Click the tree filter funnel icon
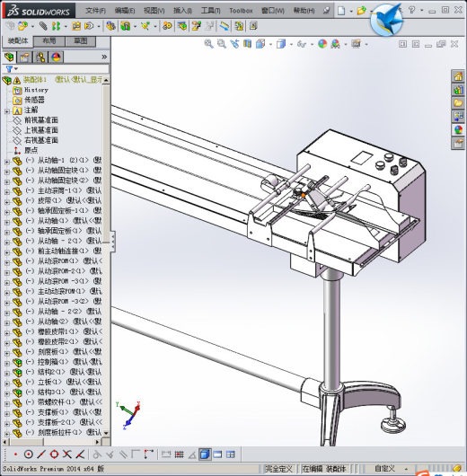 point(9,69)
